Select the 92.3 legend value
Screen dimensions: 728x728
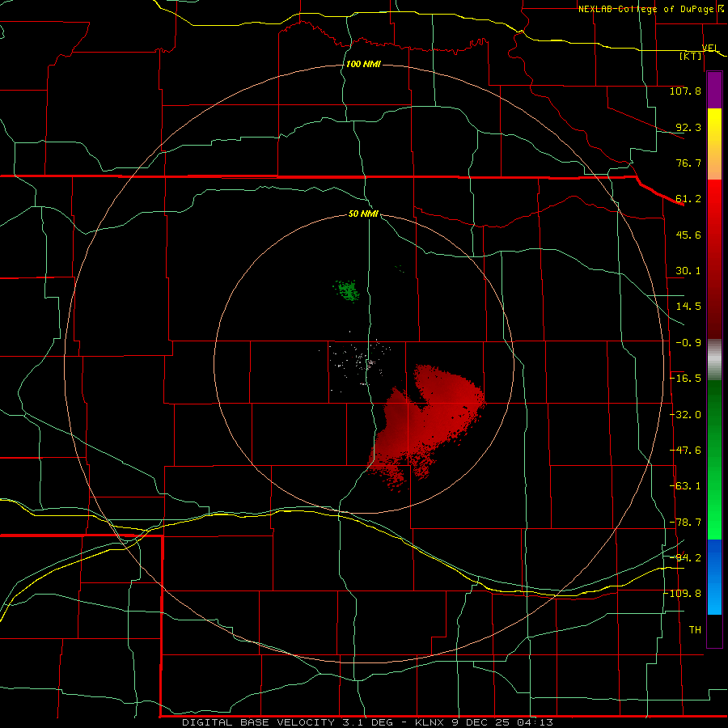pyautogui.click(x=688, y=127)
